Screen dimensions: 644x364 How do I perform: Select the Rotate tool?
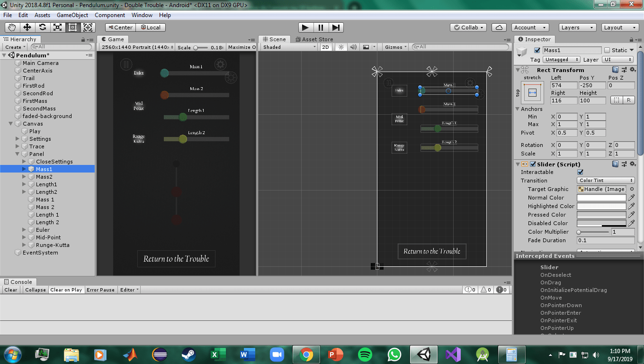[43, 27]
